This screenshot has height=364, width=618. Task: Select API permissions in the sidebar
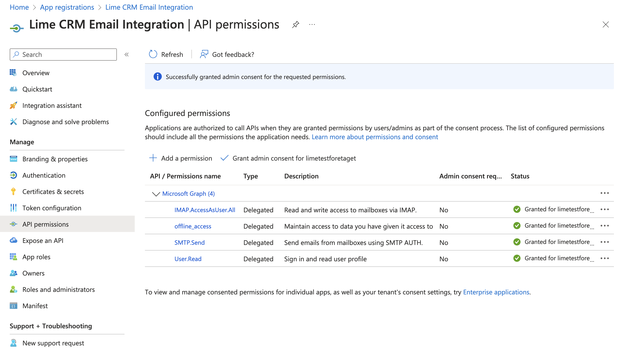point(67,224)
